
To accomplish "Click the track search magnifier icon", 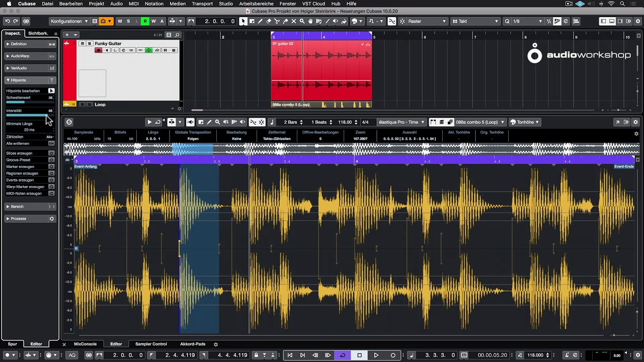I will [x=177, y=35].
